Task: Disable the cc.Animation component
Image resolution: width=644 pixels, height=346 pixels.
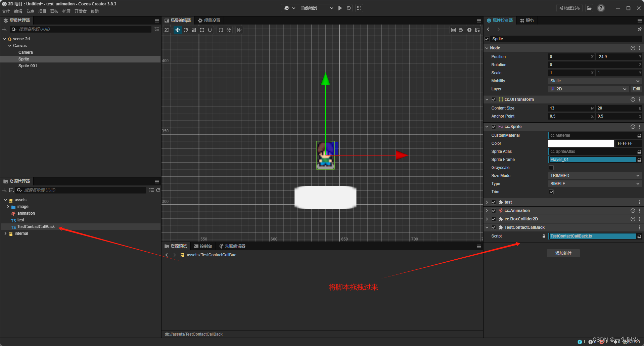Action: 494,211
